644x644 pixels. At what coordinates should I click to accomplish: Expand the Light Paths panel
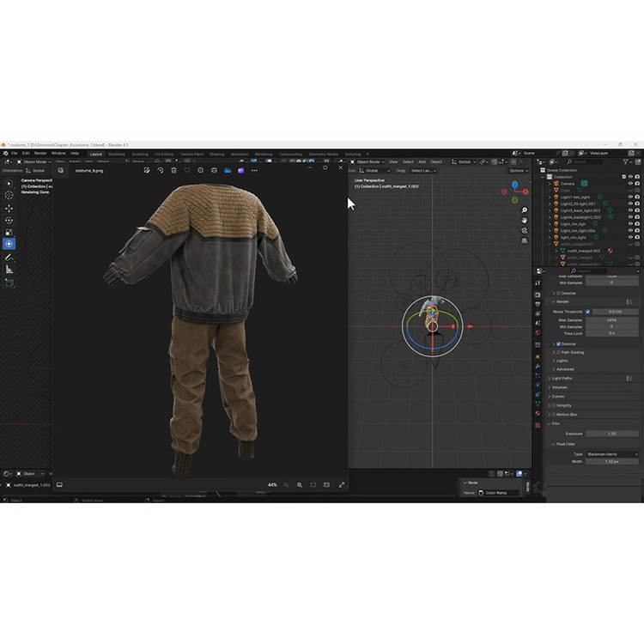pos(563,378)
